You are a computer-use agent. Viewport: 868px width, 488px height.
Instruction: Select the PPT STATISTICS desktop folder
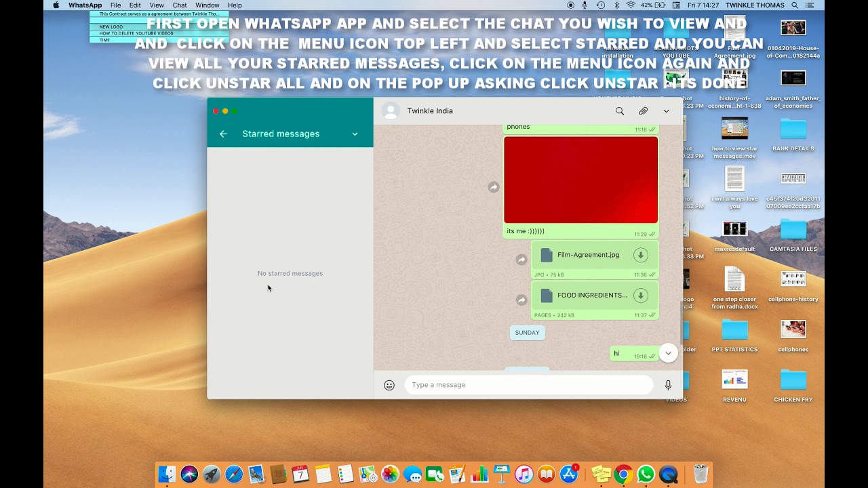point(734,335)
